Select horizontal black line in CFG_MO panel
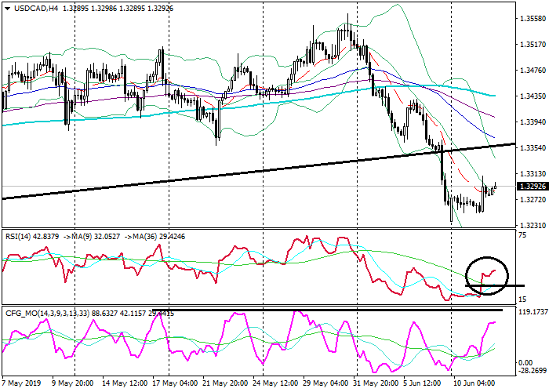The image size is (549, 392). (x=235, y=310)
